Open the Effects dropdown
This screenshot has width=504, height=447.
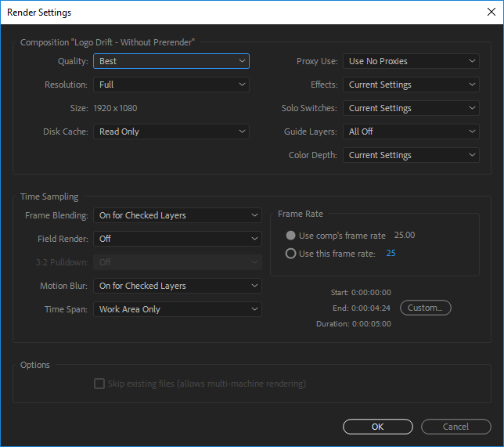[x=411, y=85]
